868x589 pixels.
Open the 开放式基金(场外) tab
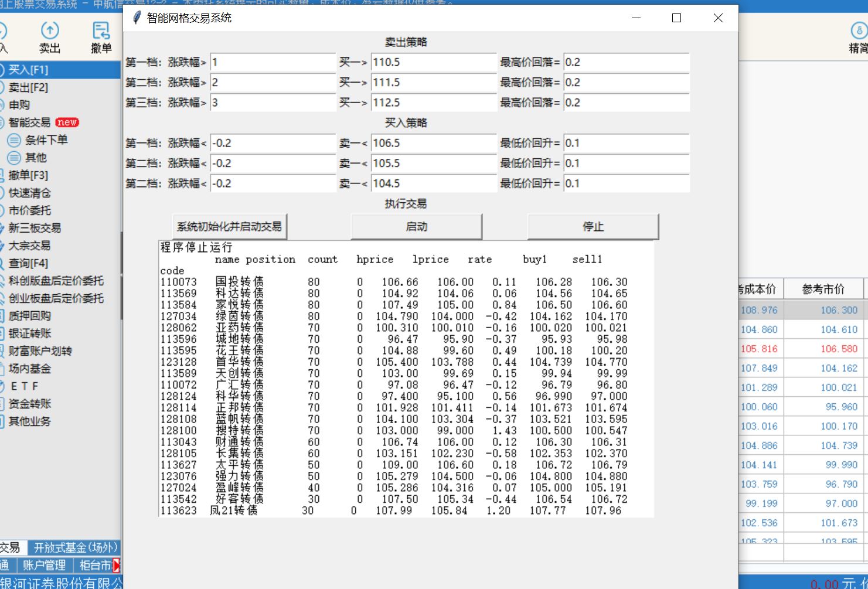pos(75,547)
